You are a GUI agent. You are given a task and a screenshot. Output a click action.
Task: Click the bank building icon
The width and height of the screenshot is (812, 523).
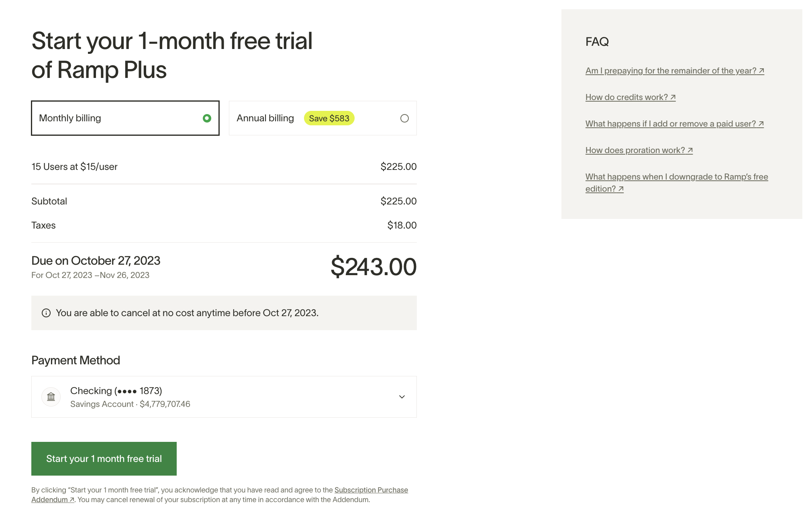point(51,397)
